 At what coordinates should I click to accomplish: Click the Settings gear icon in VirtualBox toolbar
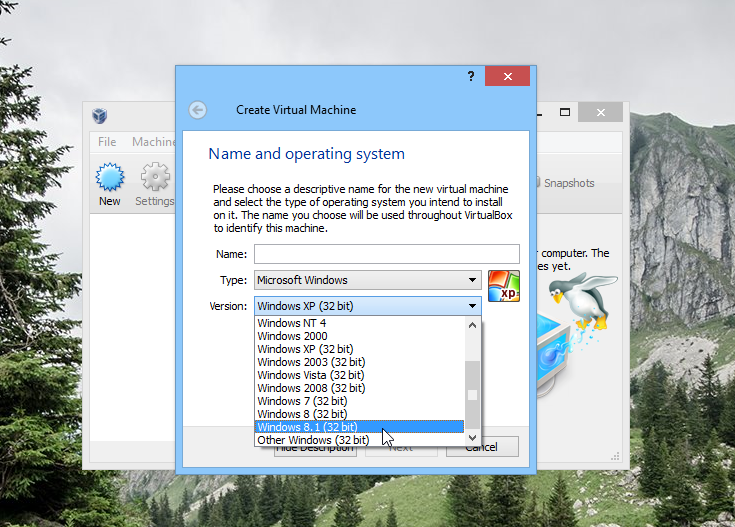click(155, 185)
